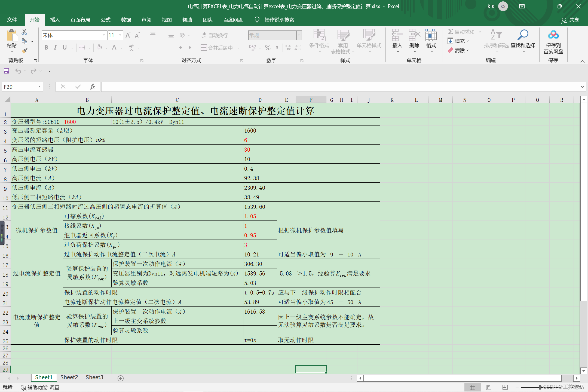Open the 公式 ribbon tab
This screenshot has height=392, width=588.
(105, 20)
